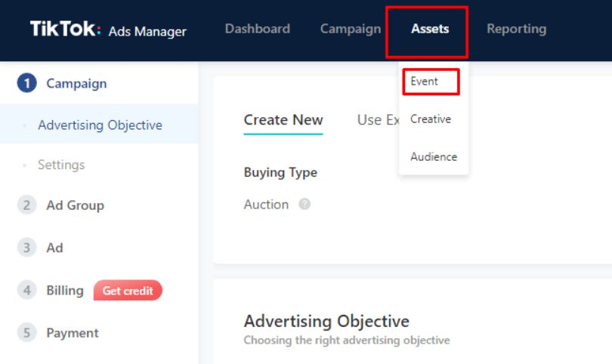The width and height of the screenshot is (612, 364).
Task: Select step 1 Campaign number badge
Action: click(x=26, y=84)
